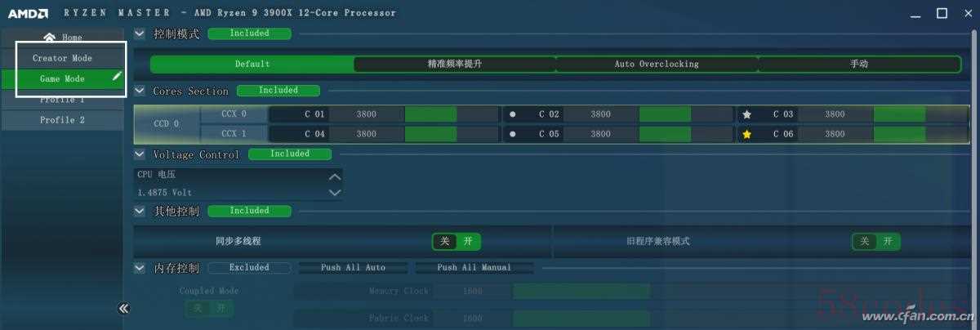Select the Default control mode tab
The height and width of the screenshot is (330, 980).
252,64
